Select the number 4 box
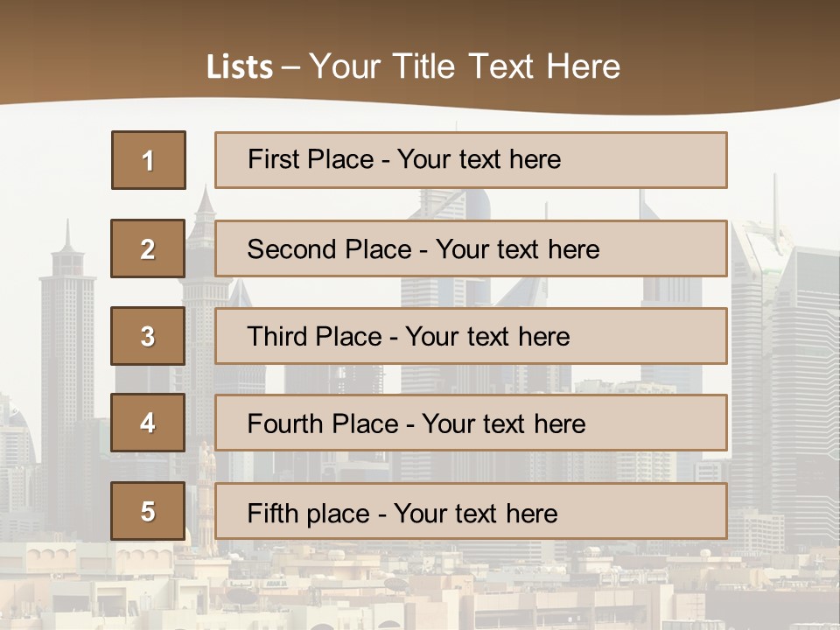 (148, 423)
